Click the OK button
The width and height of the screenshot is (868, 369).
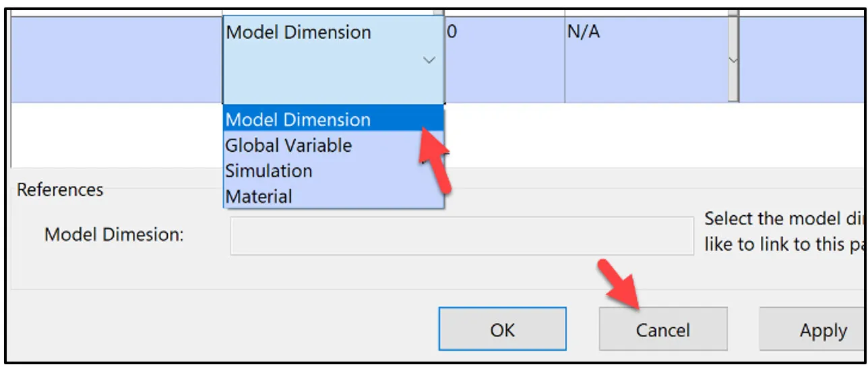(x=502, y=329)
